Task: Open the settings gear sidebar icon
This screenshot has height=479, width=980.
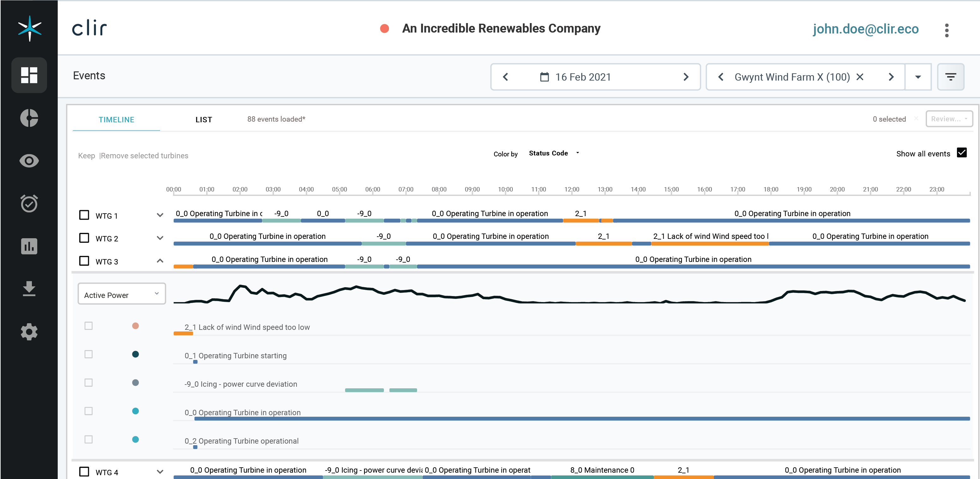Action: pyautogui.click(x=29, y=332)
